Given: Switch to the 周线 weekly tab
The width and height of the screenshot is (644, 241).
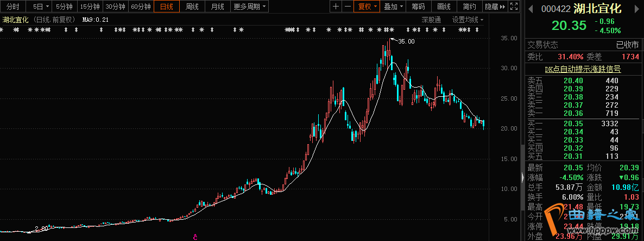Looking at the screenshot, I should pyautogui.click(x=192, y=7).
